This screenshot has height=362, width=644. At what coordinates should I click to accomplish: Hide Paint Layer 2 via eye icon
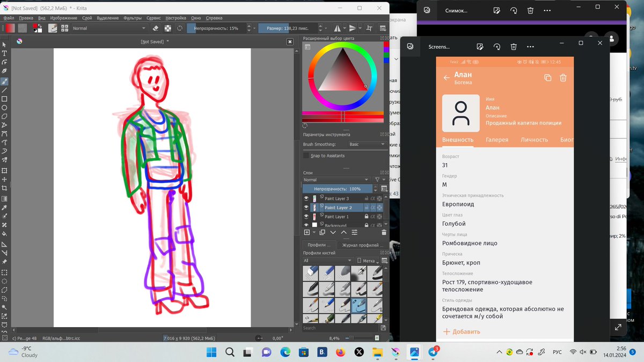pyautogui.click(x=306, y=208)
